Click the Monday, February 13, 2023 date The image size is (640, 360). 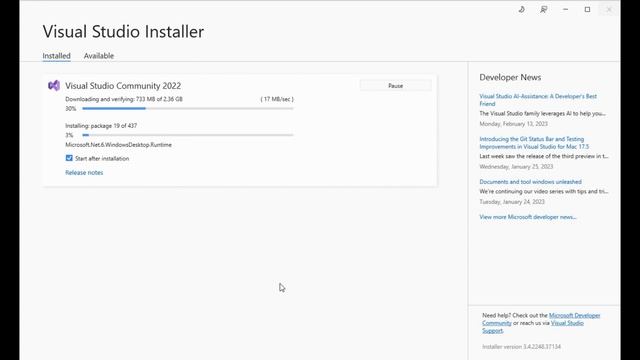pyautogui.click(x=513, y=124)
